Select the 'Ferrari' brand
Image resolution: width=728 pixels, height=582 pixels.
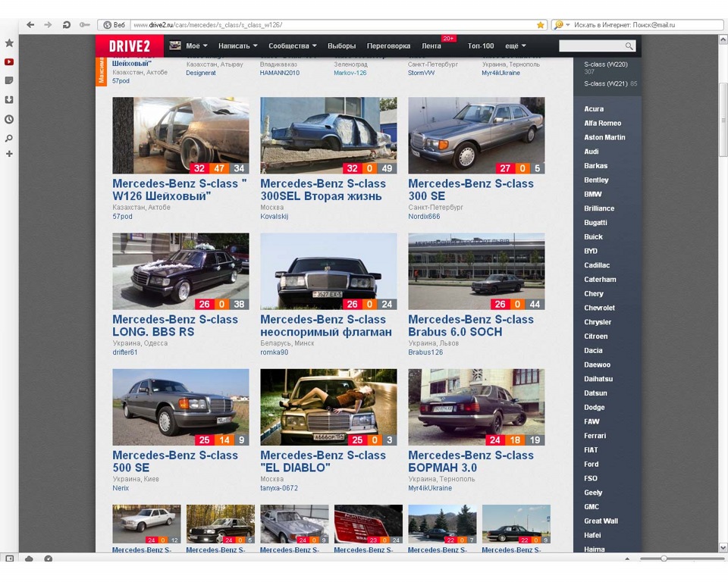tap(595, 436)
